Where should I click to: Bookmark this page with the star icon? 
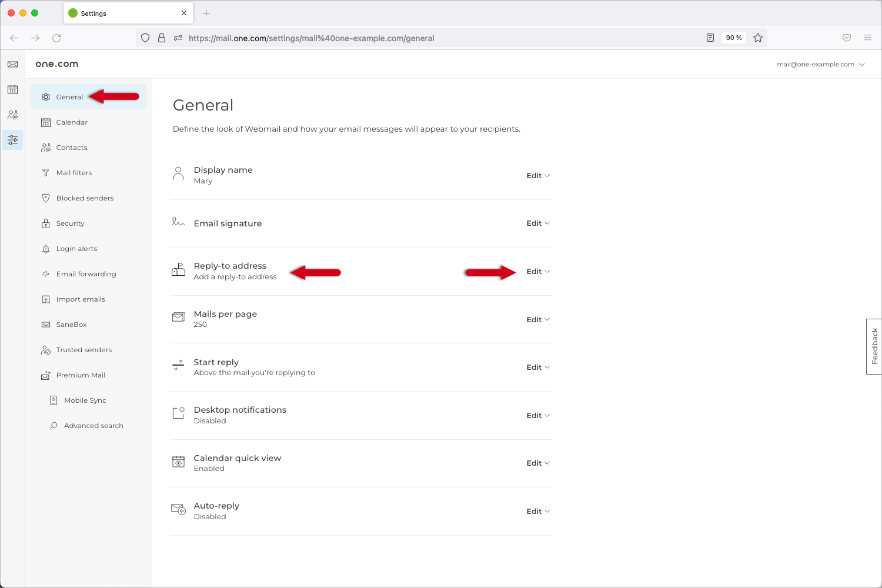pos(758,38)
